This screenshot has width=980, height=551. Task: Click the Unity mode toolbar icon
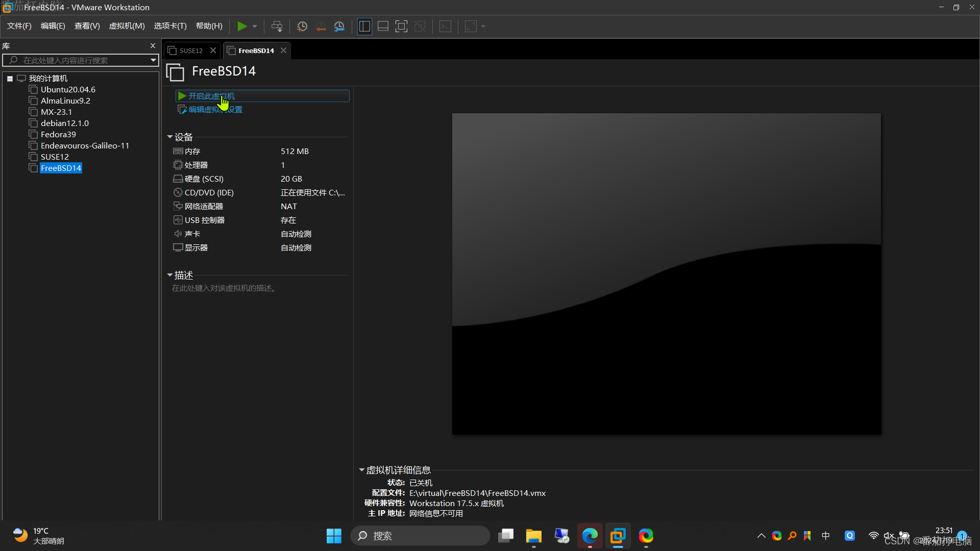tap(420, 26)
